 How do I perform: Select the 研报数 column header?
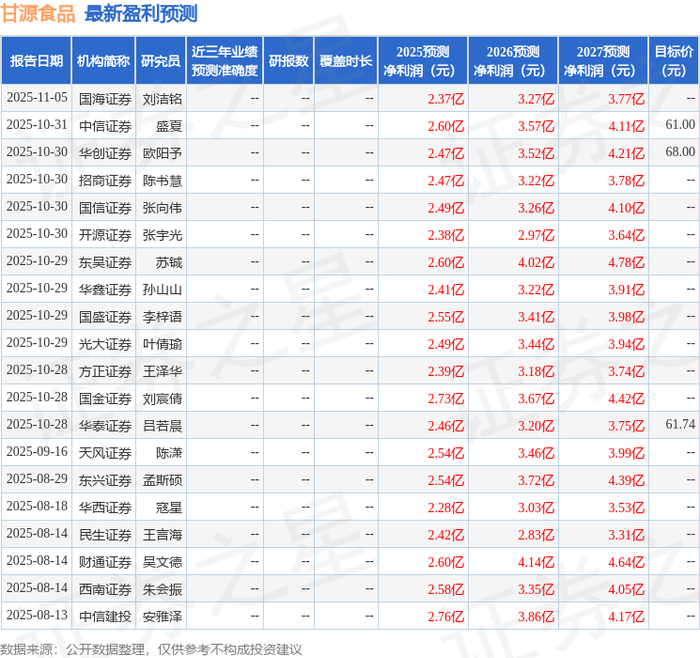click(x=288, y=61)
